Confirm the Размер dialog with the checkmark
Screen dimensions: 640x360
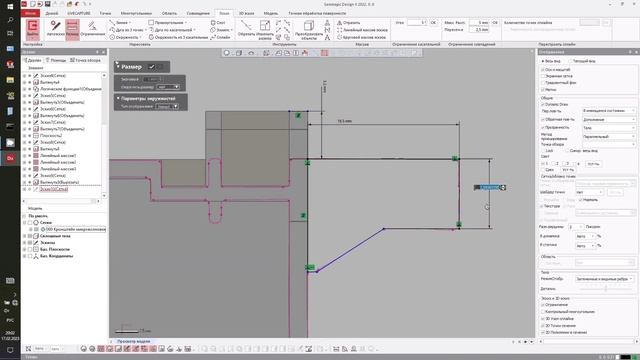pos(151,67)
